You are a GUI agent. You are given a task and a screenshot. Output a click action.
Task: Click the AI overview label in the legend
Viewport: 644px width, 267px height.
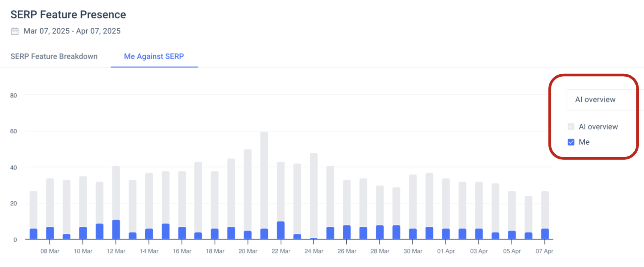pos(599,127)
